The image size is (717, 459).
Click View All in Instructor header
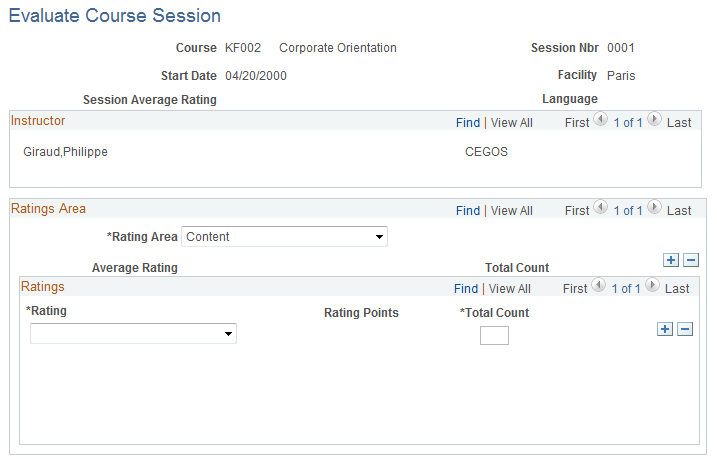click(x=511, y=123)
